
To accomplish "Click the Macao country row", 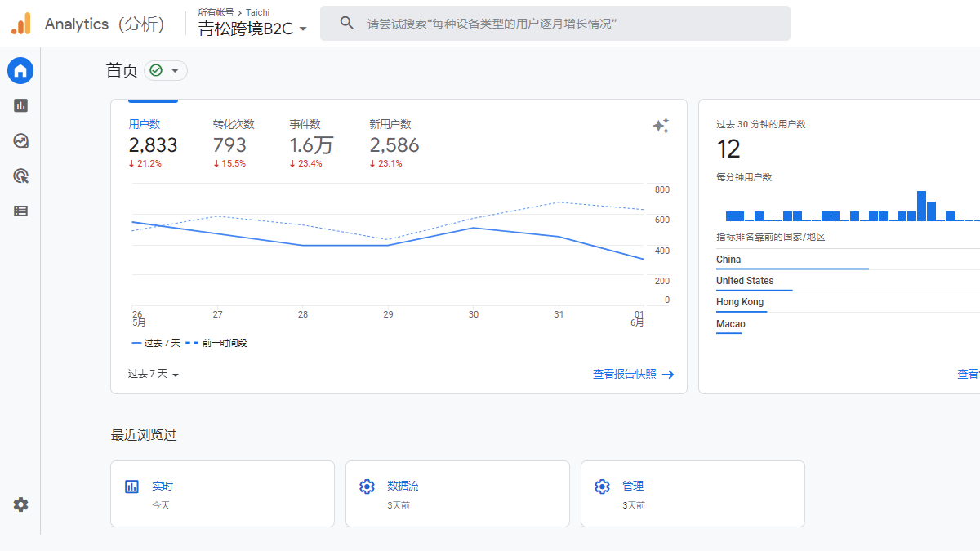I will pos(848,324).
